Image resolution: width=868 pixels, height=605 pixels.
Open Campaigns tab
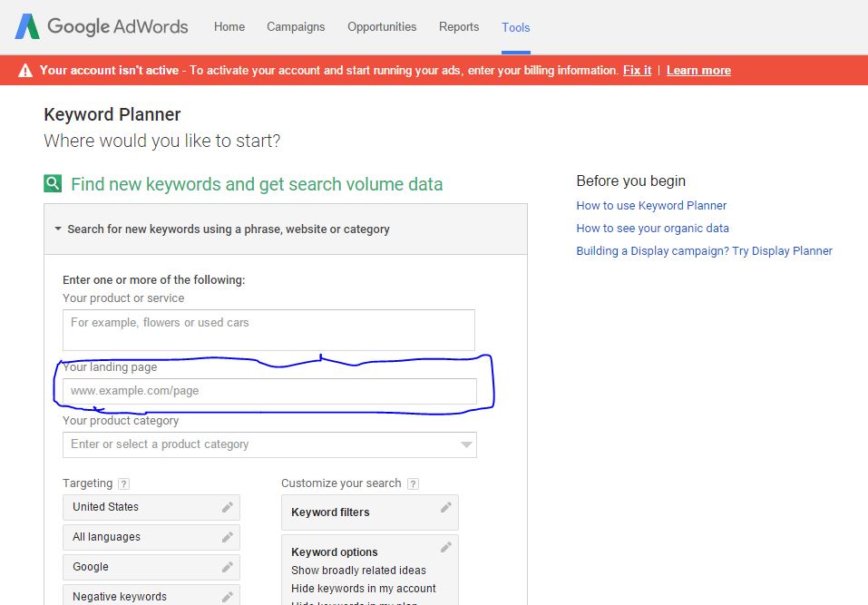(x=296, y=26)
